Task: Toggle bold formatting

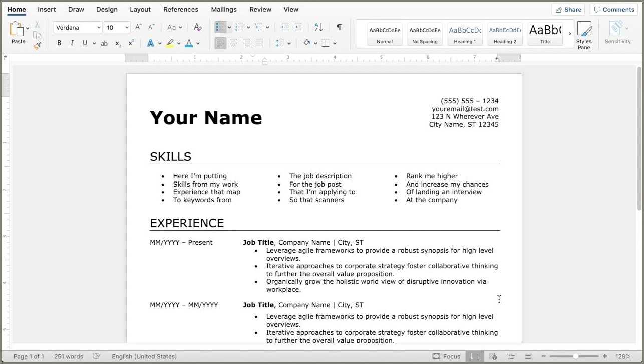Action: pyautogui.click(x=59, y=43)
